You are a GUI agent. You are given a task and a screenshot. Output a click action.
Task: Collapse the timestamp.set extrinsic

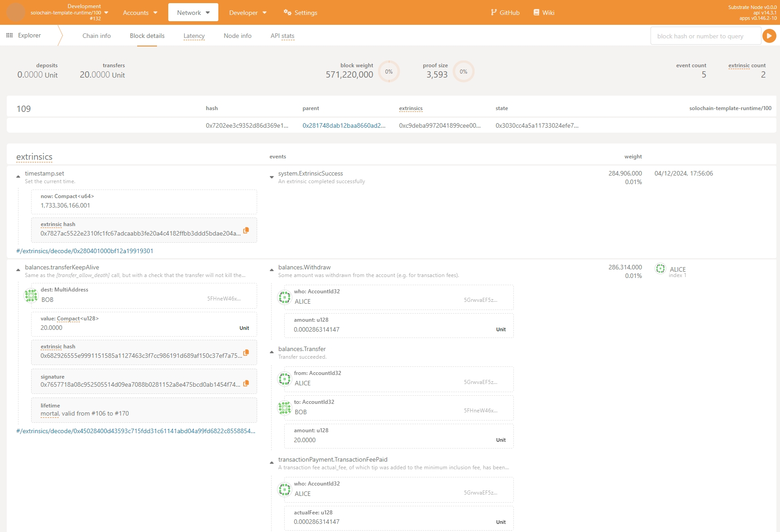18,176
